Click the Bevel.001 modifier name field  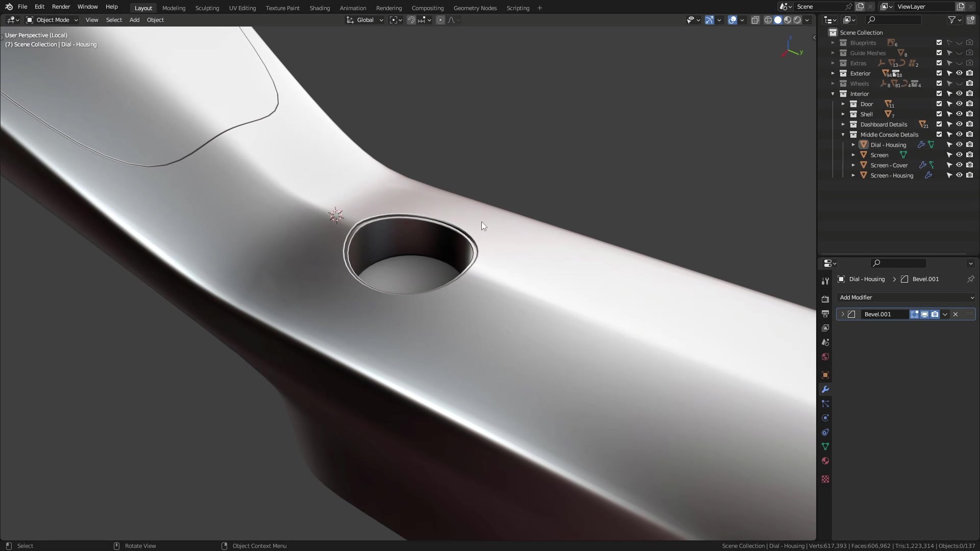(x=885, y=314)
